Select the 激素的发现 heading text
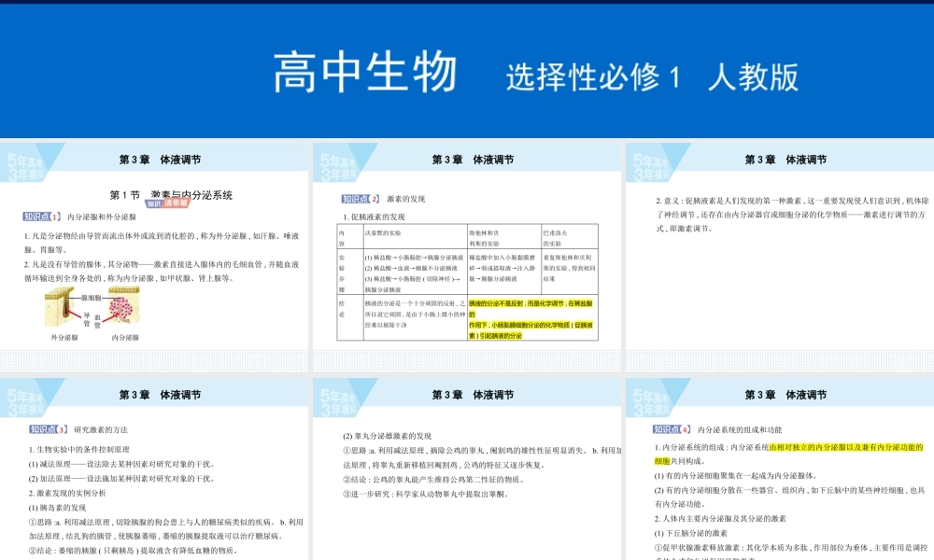934x560 pixels. 405,199
